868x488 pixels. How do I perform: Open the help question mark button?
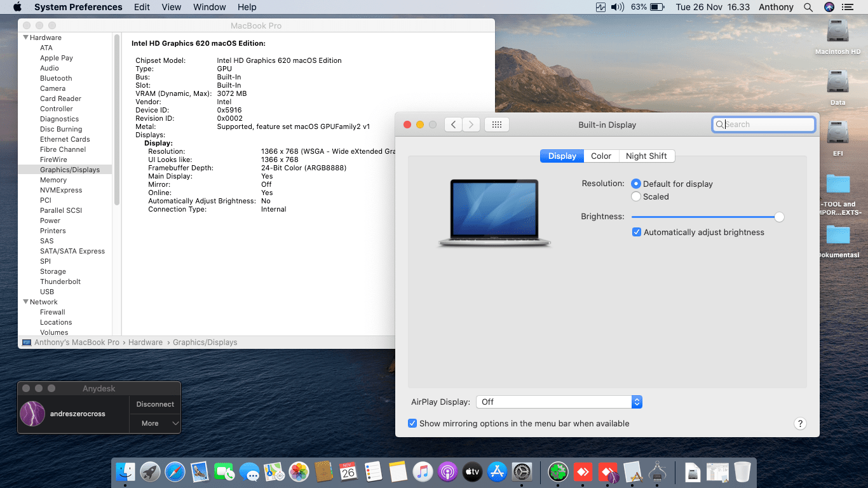(x=800, y=424)
